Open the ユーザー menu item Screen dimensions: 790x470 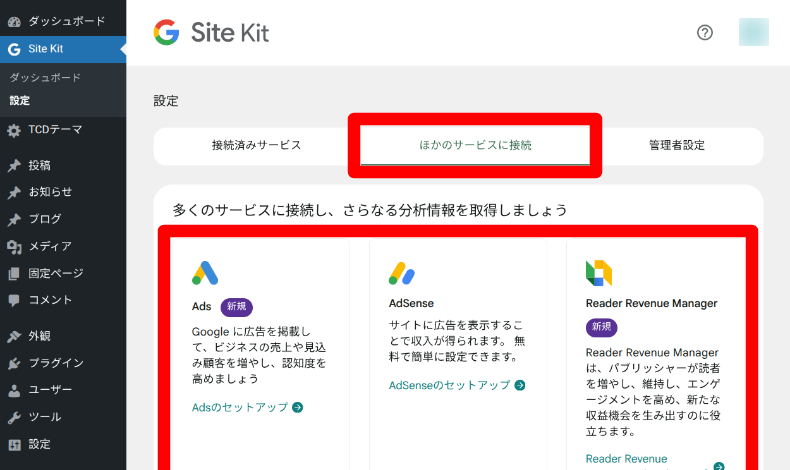click(x=63, y=390)
